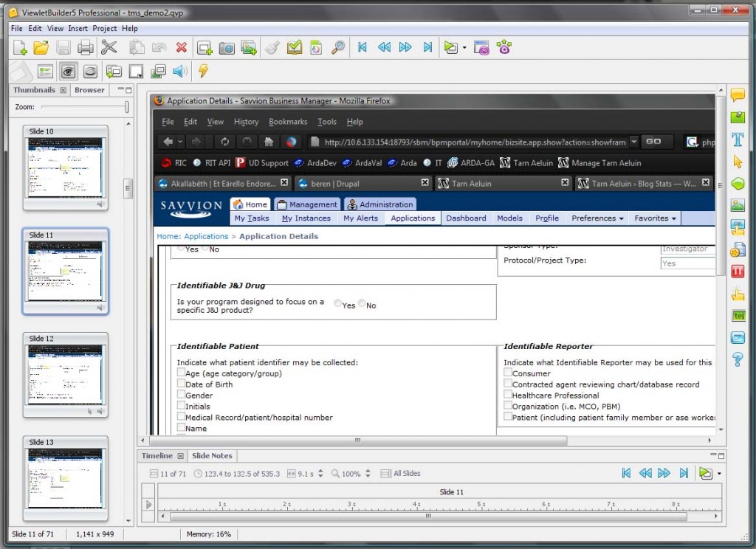
Task: Click the timeline zoom 100% stepper arrows
Action: tap(367, 474)
